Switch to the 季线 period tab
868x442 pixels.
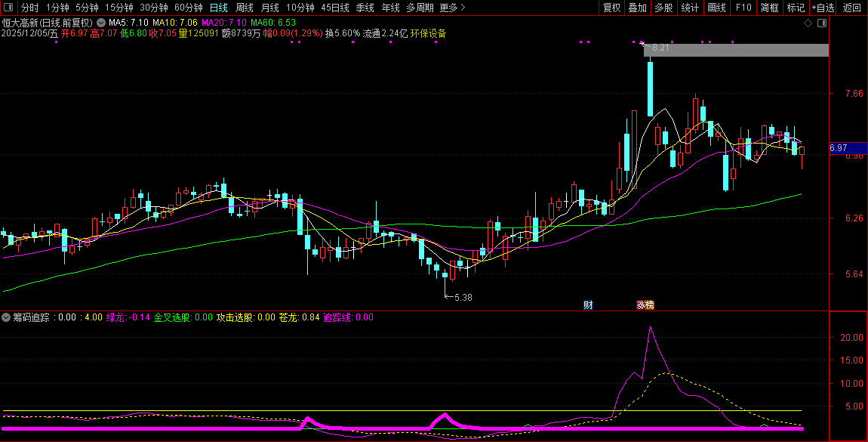pyautogui.click(x=365, y=8)
